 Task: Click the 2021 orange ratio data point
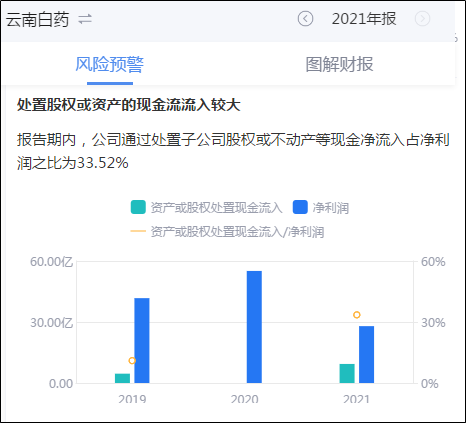357,315
